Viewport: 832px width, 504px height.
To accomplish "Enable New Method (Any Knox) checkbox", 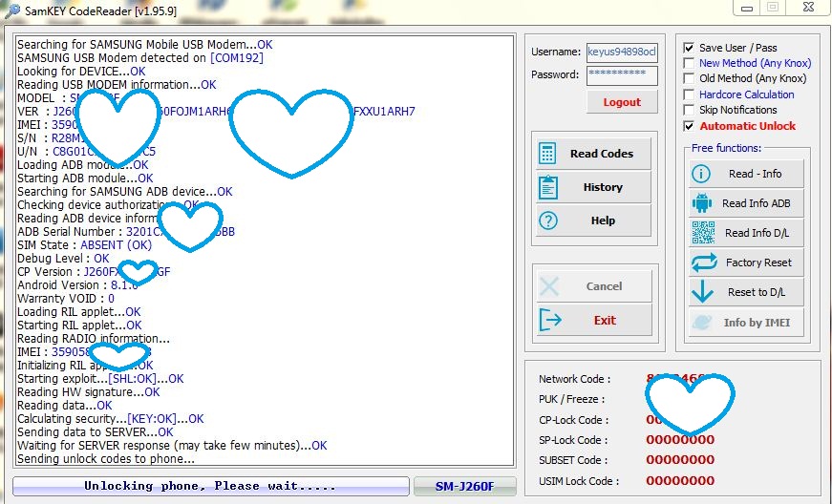I will click(689, 63).
